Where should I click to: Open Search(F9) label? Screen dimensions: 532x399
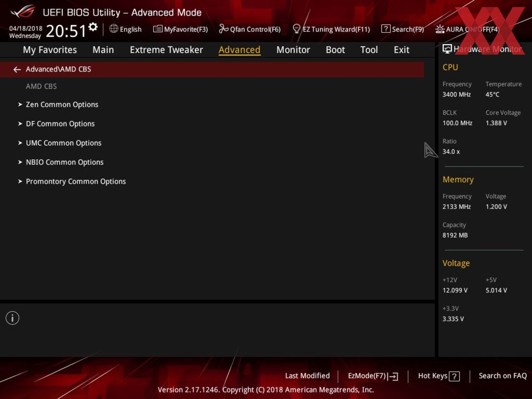408,29
